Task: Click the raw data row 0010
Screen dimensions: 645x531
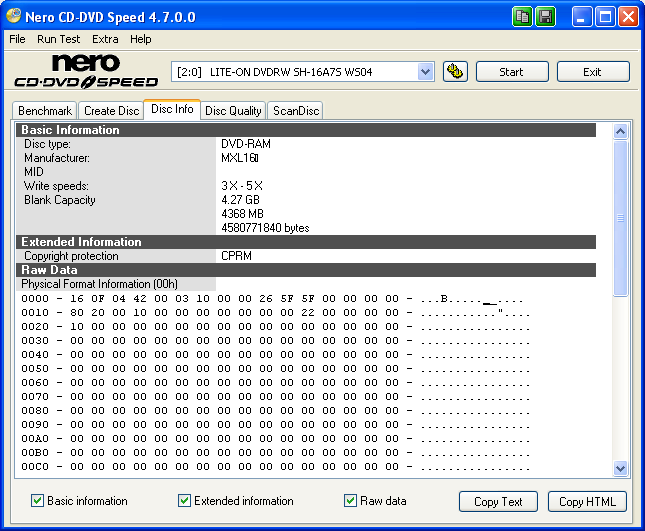Action: 275,313
